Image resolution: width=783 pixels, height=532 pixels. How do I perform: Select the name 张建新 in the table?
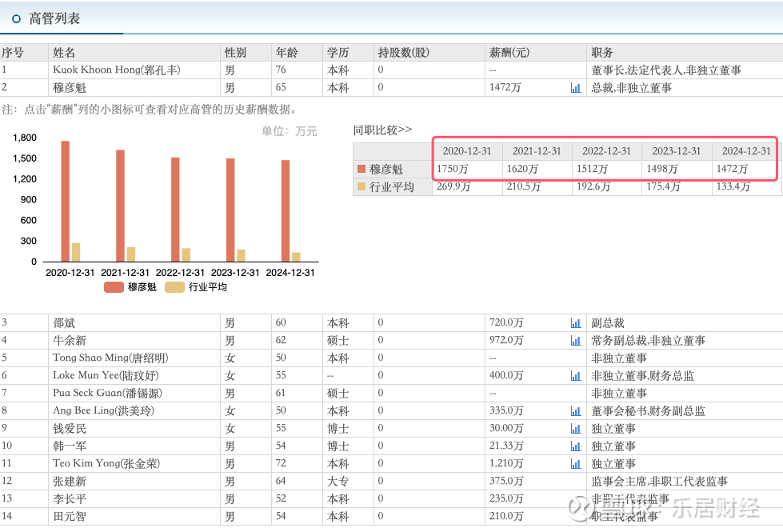click(70, 482)
